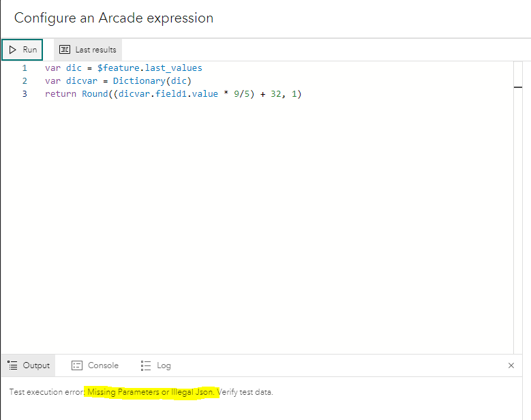Click the highlighted Missing Parameters error text
The width and height of the screenshot is (531, 420).
coord(151,392)
